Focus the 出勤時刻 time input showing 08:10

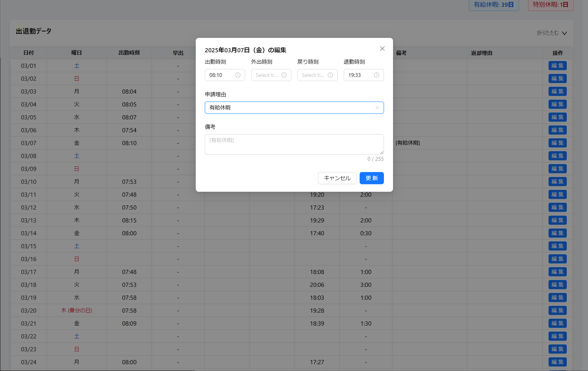(x=221, y=75)
